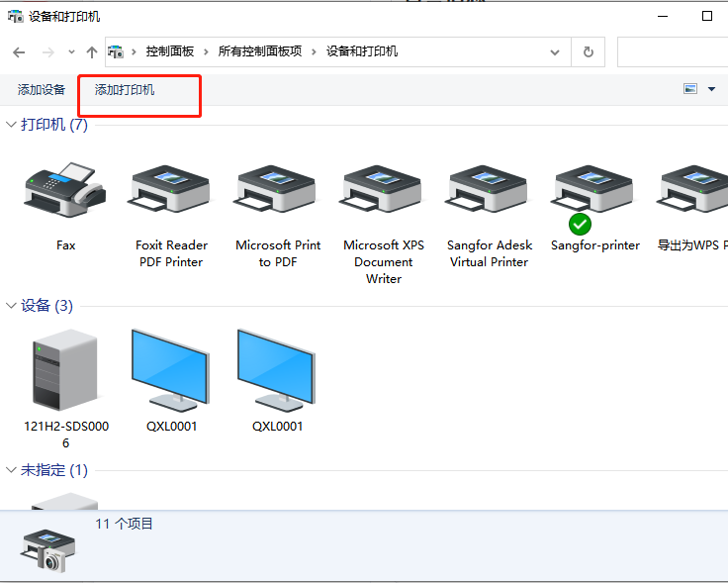Minimize the 设备和打印机 window
The image size is (728, 583).
[663, 16]
